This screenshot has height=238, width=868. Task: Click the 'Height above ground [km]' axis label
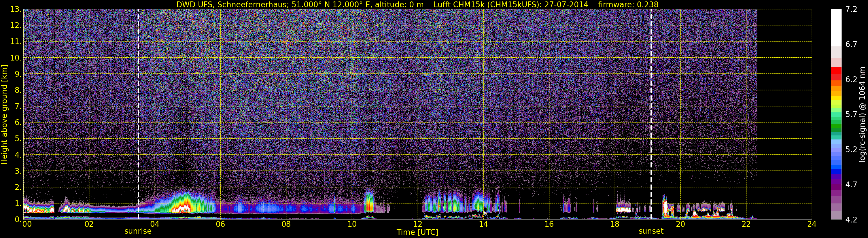tap(4, 114)
